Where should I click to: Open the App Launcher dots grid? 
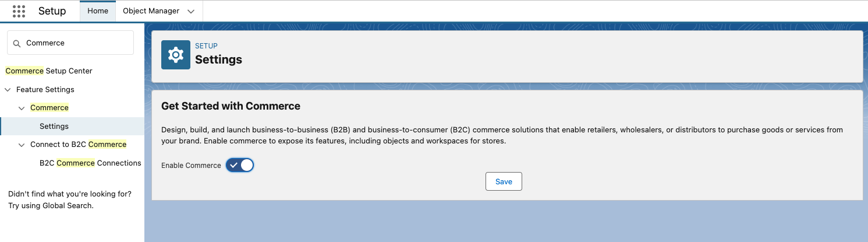[x=19, y=11]
